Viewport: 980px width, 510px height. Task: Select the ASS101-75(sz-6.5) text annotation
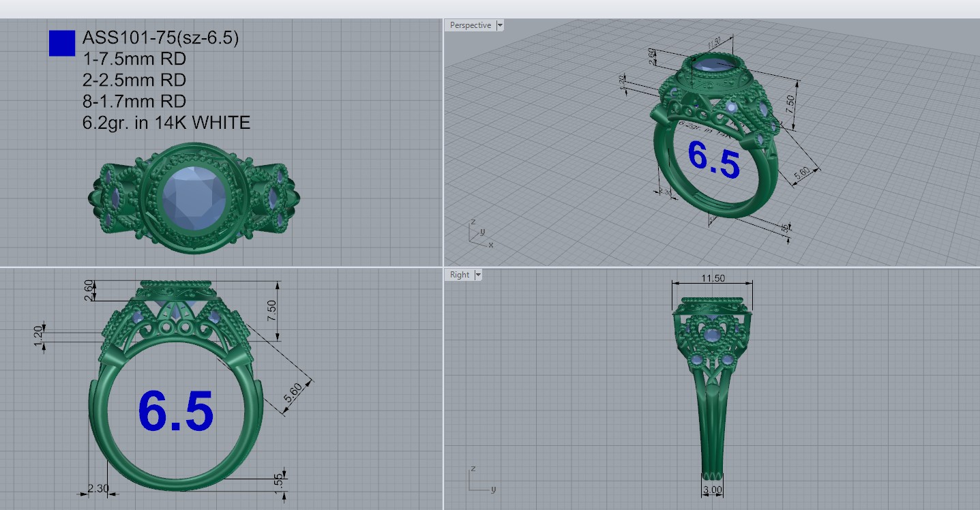point(160,38)
